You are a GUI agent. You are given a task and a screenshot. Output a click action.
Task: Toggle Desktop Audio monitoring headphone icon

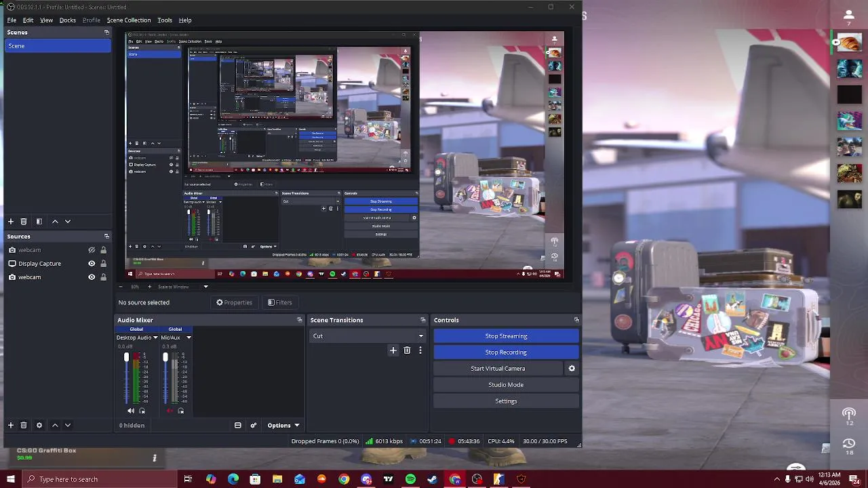[x=142, y=411]
